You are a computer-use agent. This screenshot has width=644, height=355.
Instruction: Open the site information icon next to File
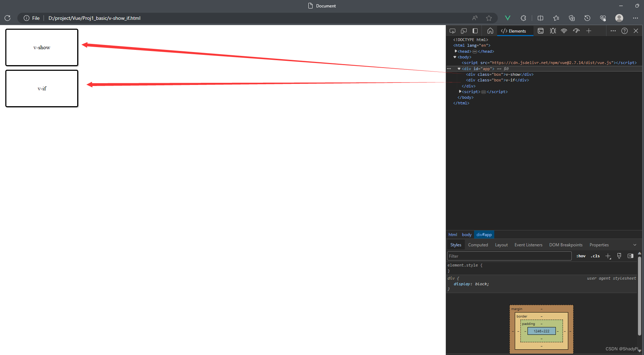pos(26,18)
